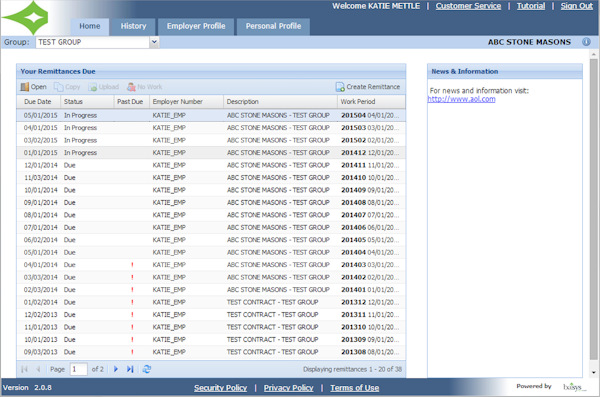Select the 08/01/2014 Due row

click(x=211, y=215)
